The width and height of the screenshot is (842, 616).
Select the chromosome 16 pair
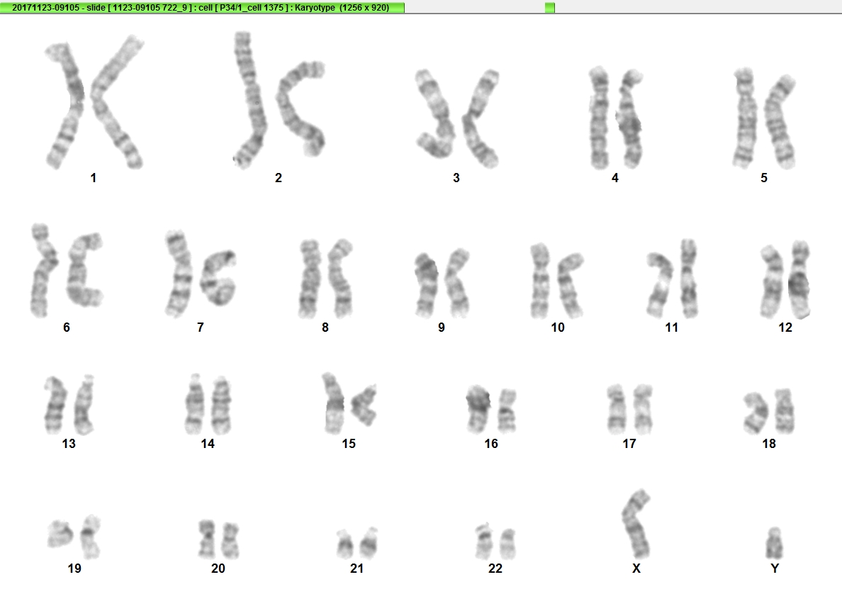[491, 409]
